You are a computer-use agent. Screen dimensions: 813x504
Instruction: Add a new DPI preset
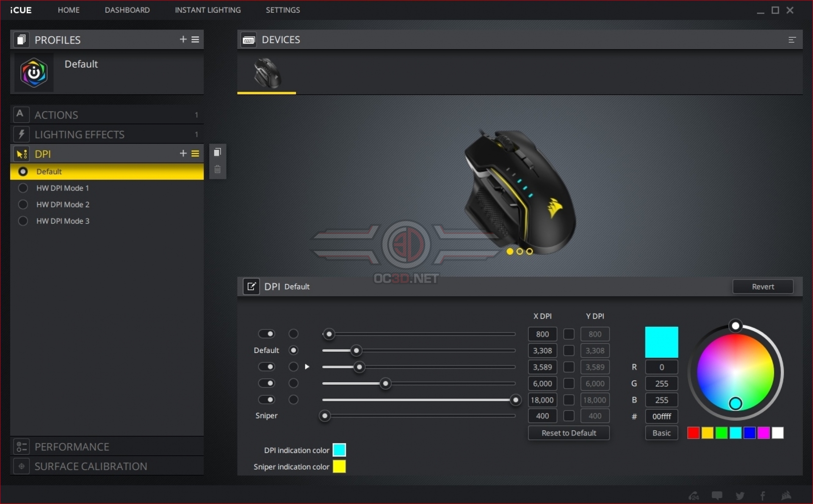pos(183,154)
